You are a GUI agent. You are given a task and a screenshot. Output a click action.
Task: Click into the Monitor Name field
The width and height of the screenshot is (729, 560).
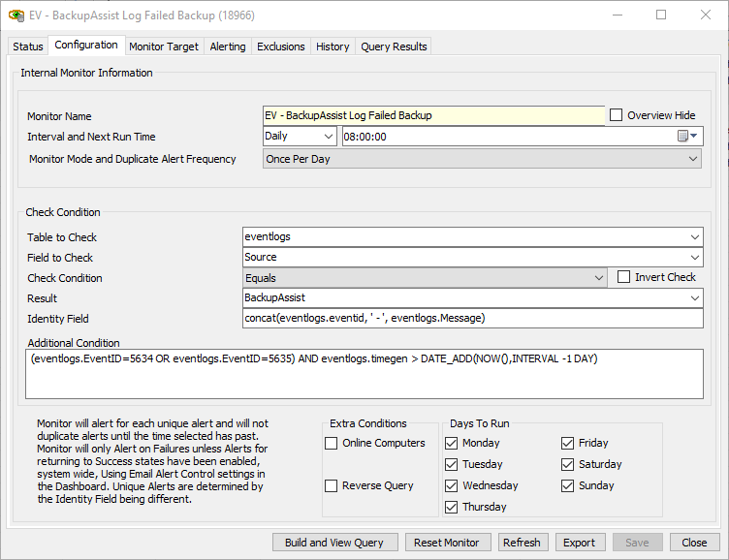point(432,115)
